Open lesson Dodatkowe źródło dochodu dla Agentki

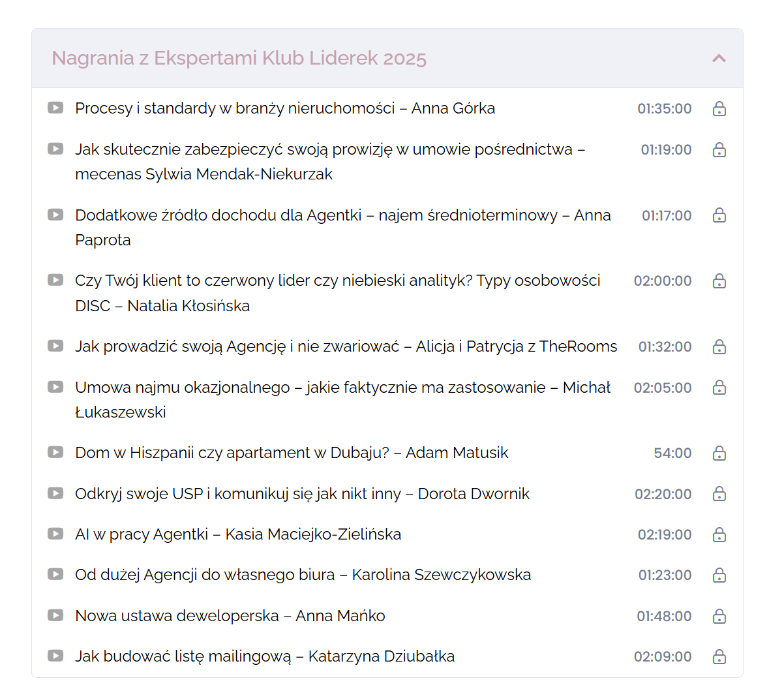pos(342,215)
